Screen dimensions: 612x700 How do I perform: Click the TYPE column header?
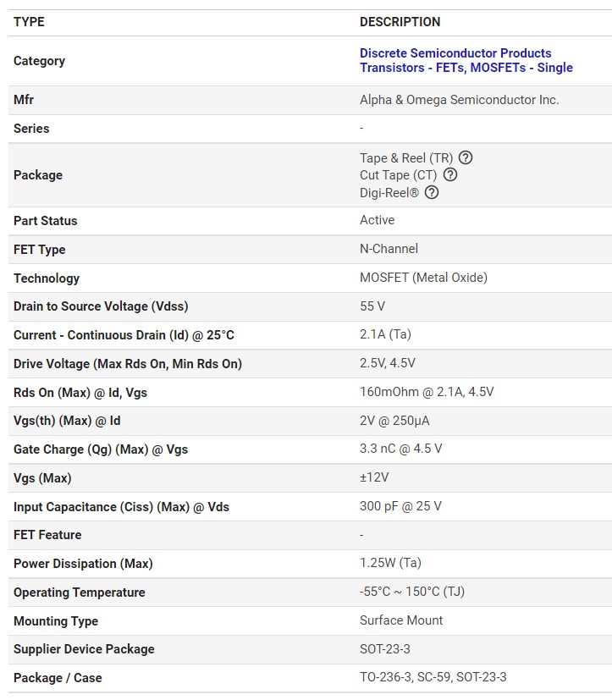coord(29,22)
